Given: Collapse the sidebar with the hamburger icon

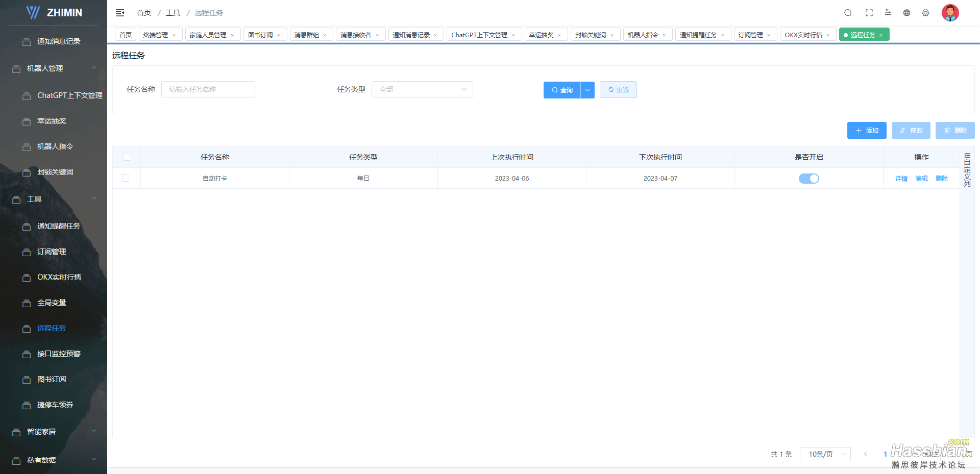Looking at the screenshot, I should (x=120, y=13).
